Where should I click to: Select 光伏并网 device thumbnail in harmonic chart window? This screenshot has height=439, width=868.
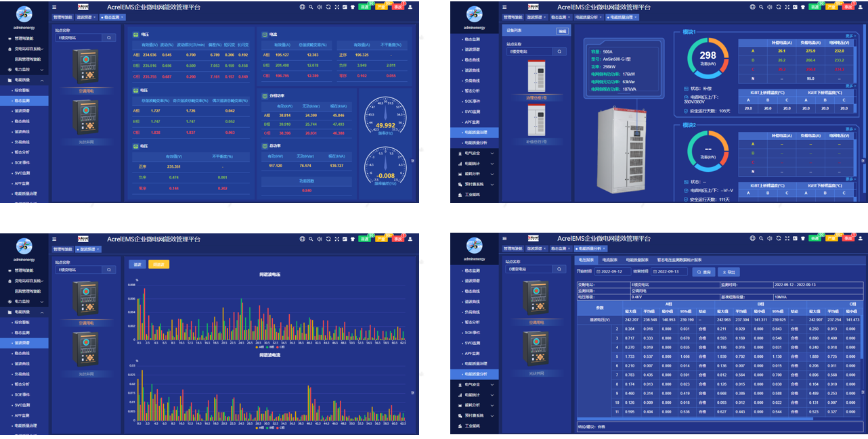point(85,350)
